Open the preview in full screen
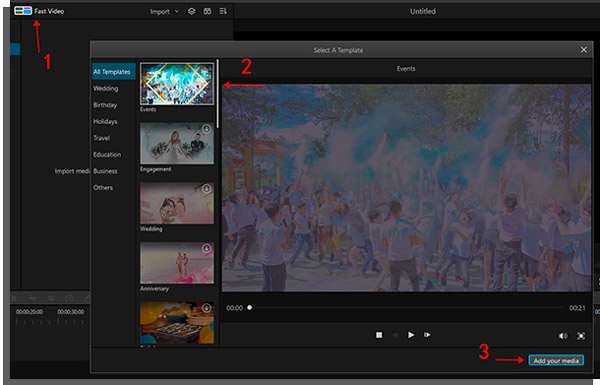 (581, 336)
